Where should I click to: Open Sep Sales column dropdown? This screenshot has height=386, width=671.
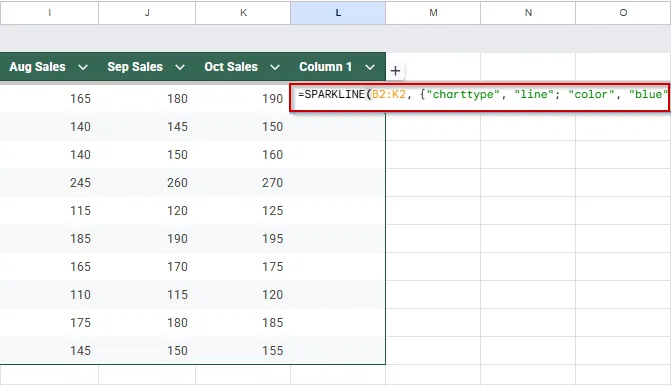180,67
